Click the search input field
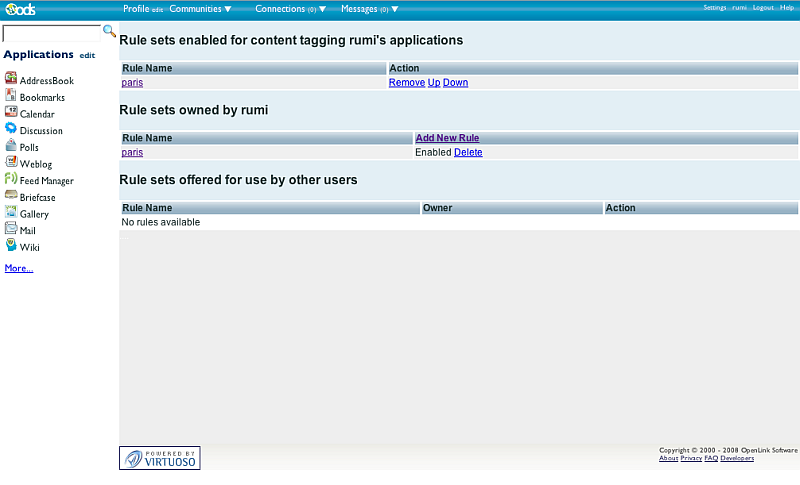The width and height of the screenshot is (800, 485). tap(51, 33)
